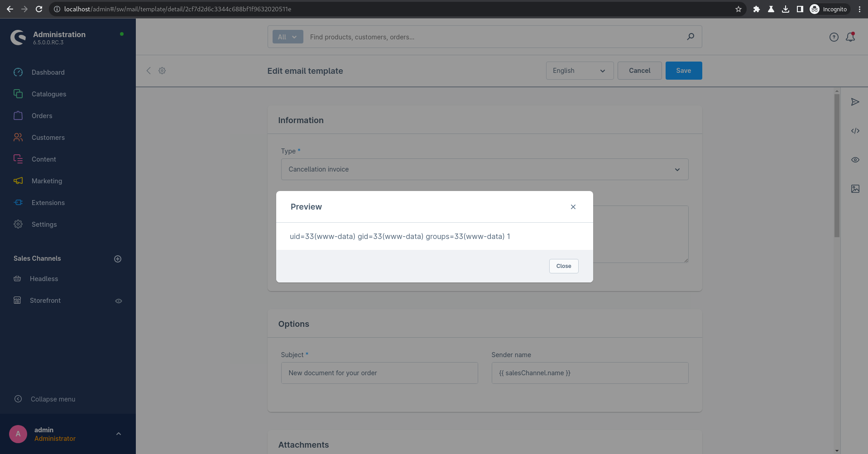
Task: Open the notifications bell icon
Action: click(x=850, y=37)
